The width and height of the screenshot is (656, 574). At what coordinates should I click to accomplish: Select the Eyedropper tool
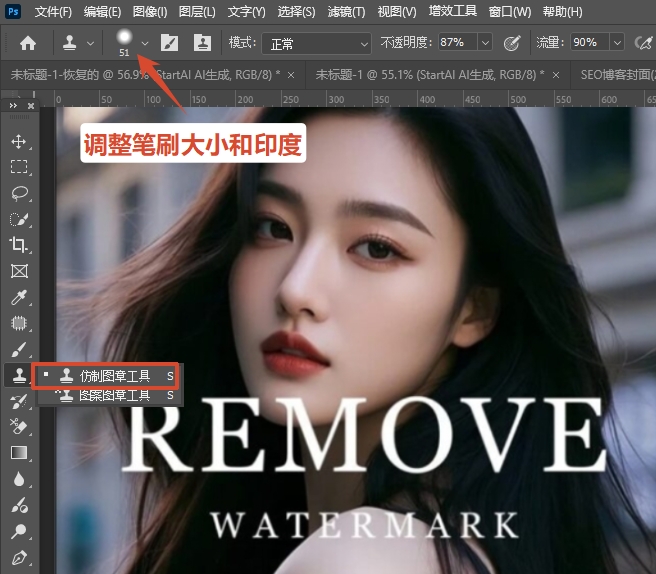click(19, 297)
